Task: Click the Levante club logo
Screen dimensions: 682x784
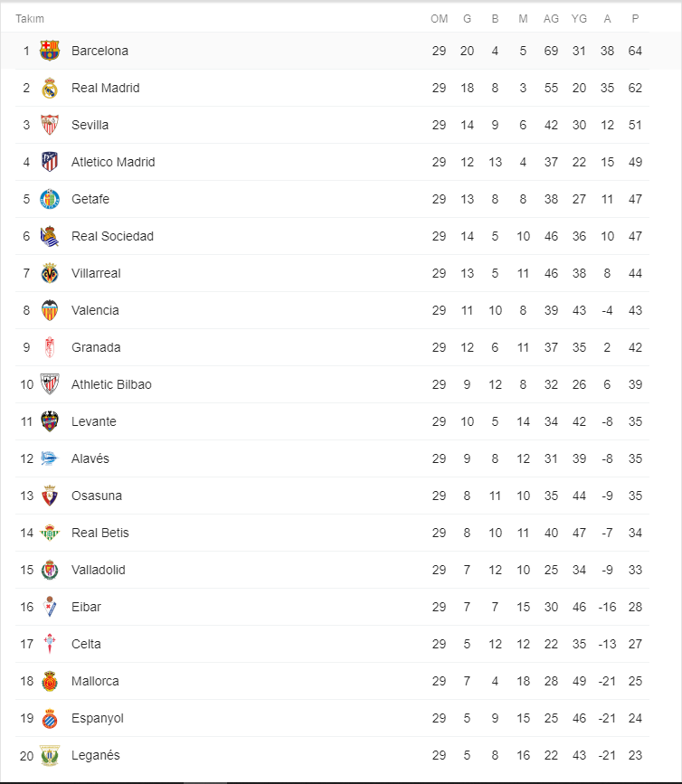Action: (50, 421)
